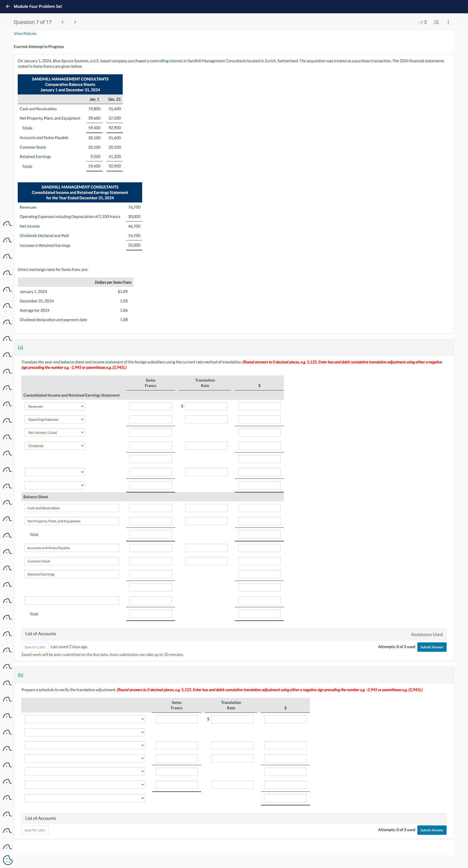Open the View Policies link
468x868 pixels.
pos(25,34)
